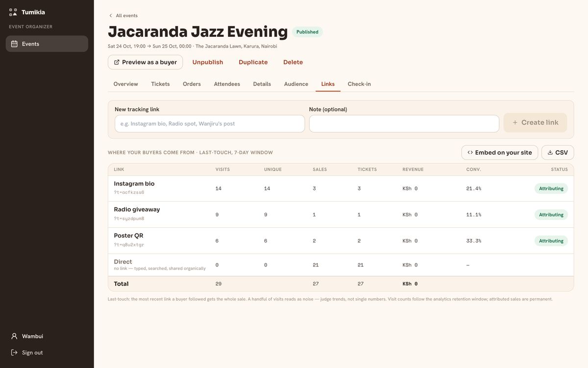Click Embed on your site button
588x368 pixels.
pyautogui.click(x=500, y=153)
